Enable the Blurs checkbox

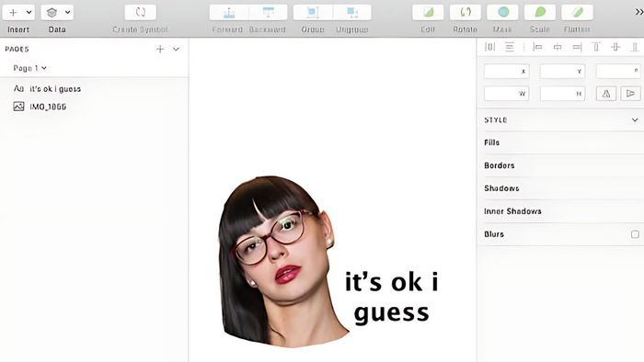[635, 234]
